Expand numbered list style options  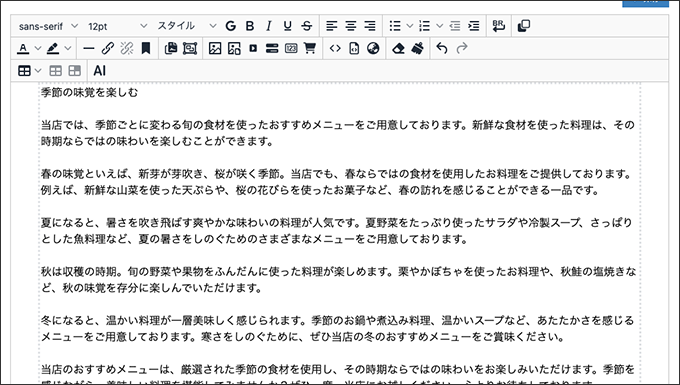coord(439,26)
